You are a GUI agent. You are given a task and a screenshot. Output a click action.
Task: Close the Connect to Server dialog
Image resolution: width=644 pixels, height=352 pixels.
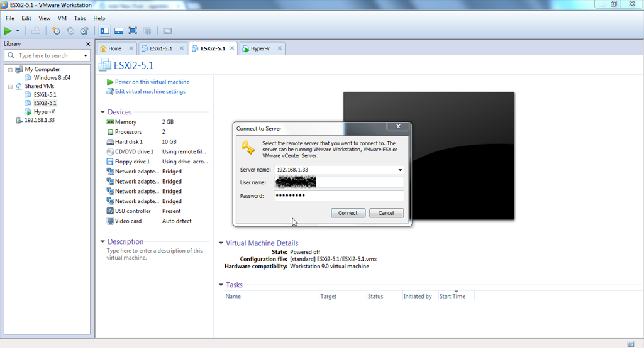[x=398, y=126]
